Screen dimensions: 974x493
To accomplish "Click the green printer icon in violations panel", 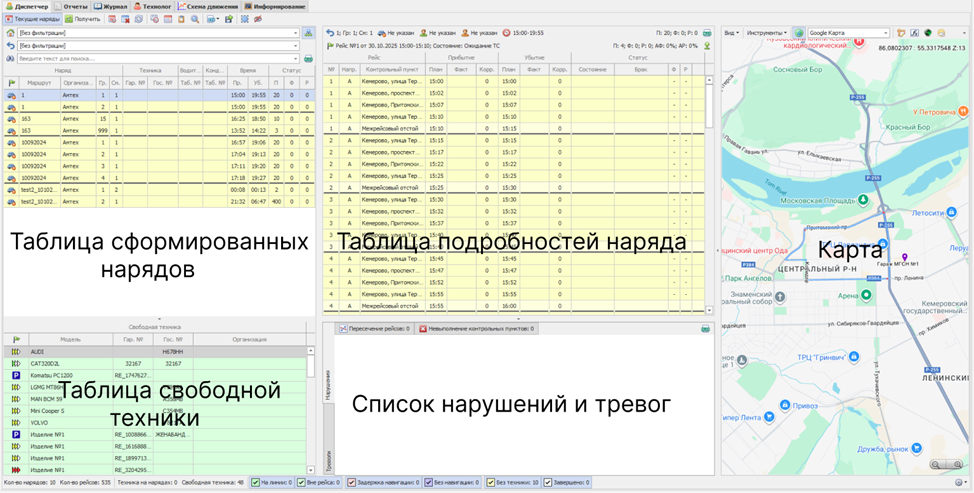I will [707, 328].
